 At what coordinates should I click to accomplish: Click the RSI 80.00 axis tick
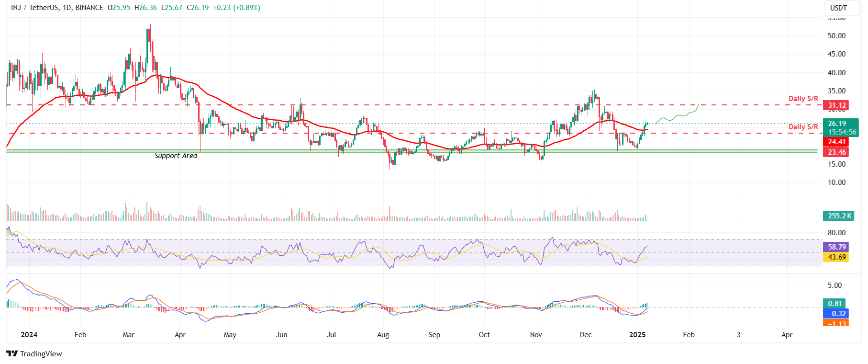(837, 233)
